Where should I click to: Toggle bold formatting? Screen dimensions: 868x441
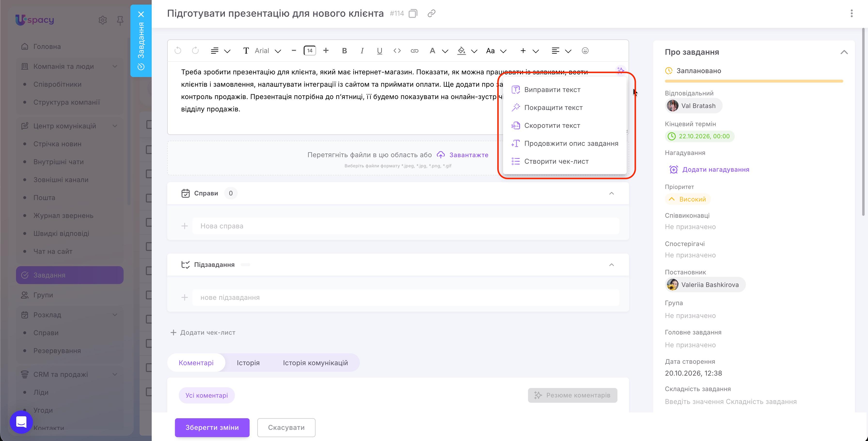tap(344, 51)
